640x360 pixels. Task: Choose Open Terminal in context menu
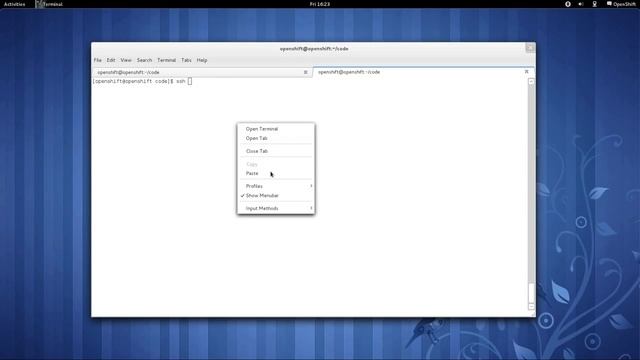276,129
